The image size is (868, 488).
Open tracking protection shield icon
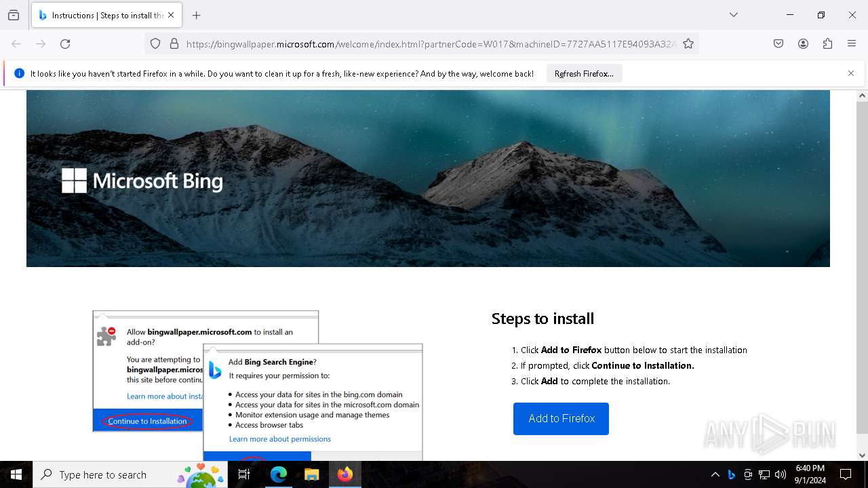pos(155,44)
